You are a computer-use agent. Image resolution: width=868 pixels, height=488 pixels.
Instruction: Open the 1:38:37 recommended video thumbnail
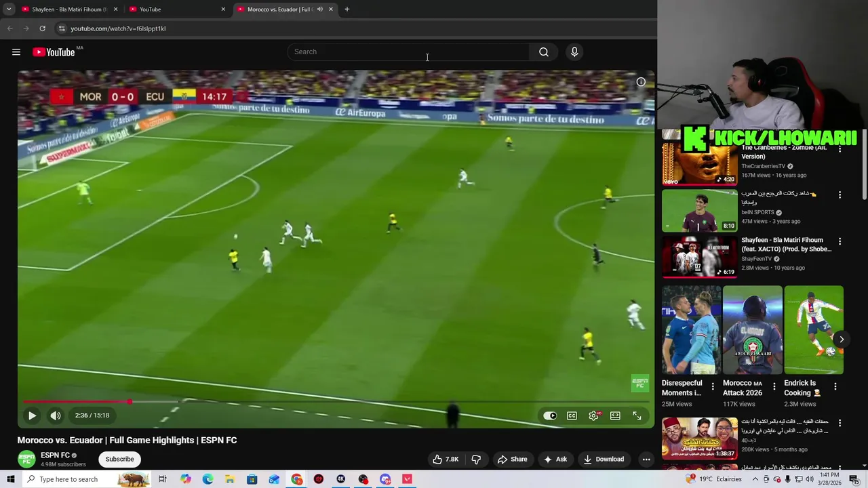tap(699, 439)
